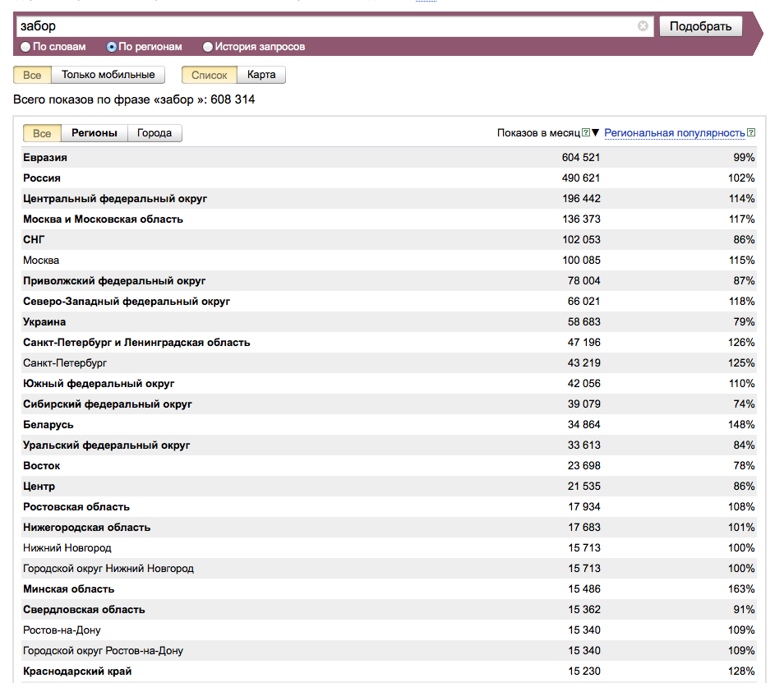
Task: Select the «Все» tab above the table
Action: tap(42, 133)
